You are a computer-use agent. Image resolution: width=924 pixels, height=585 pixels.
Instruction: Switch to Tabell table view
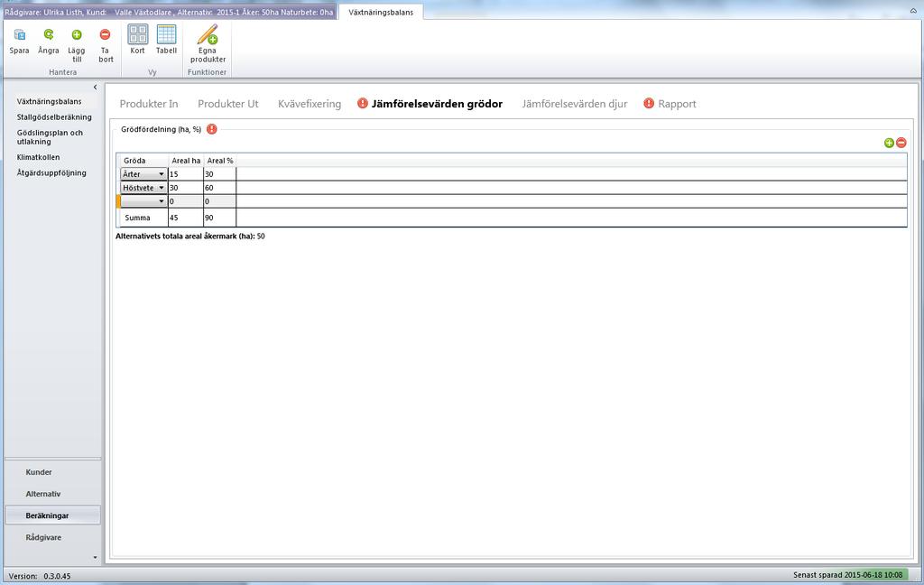(166, 40)
